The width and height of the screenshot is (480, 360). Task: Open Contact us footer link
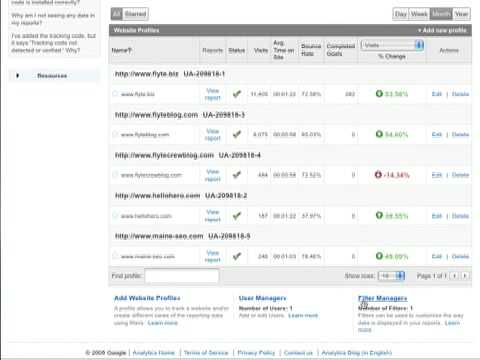tap(298, 352)
